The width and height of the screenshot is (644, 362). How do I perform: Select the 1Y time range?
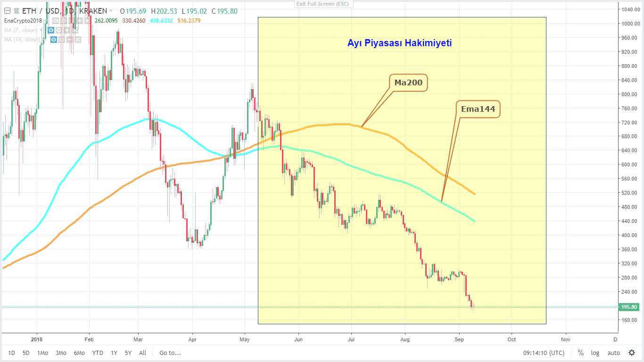click(114, 353)
